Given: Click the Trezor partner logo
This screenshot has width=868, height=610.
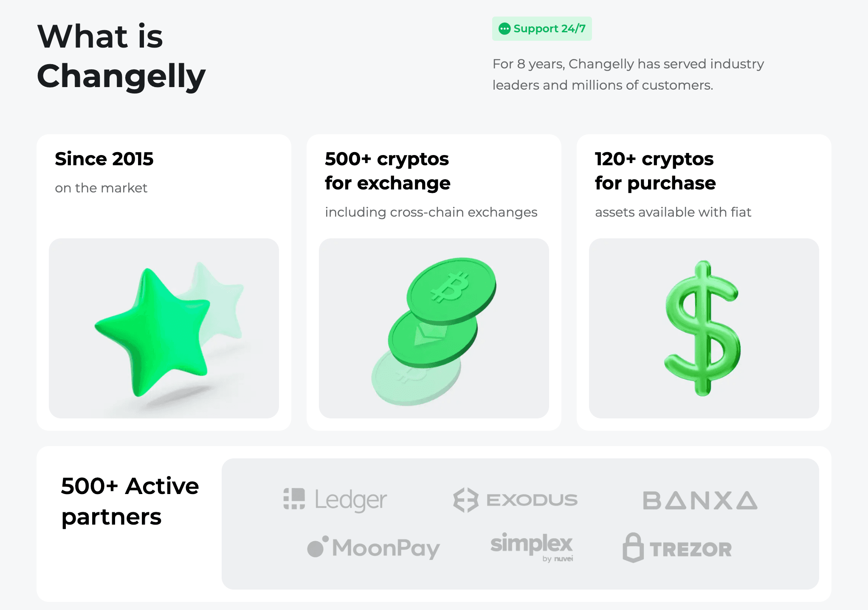Looking at the screenshot, I should (677, 548).
